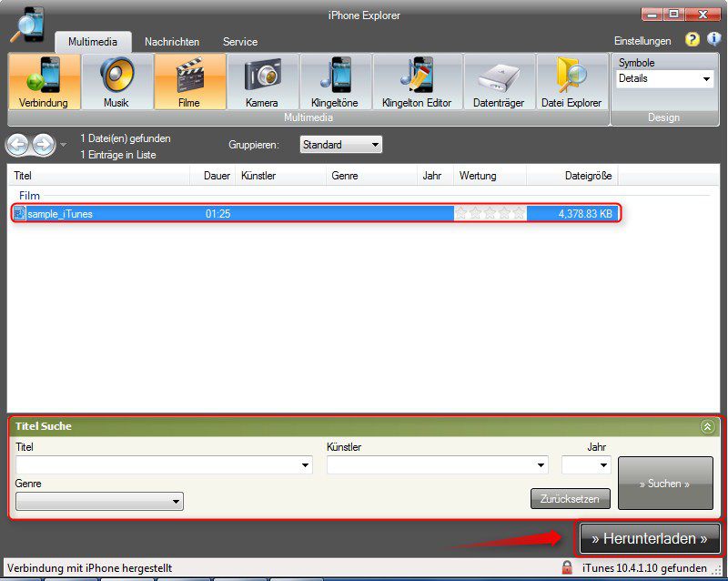Open the Verbindung connection tool

point(44,82)
